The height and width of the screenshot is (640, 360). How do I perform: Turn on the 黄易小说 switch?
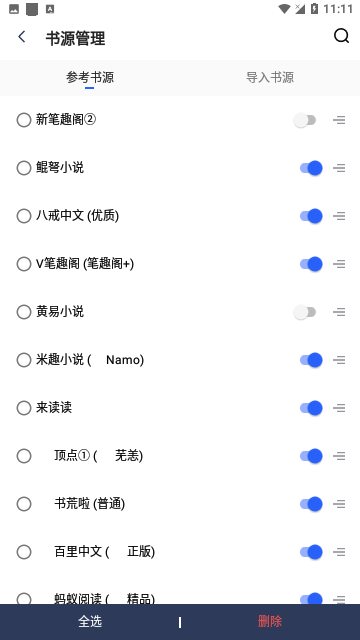[305, 312]
